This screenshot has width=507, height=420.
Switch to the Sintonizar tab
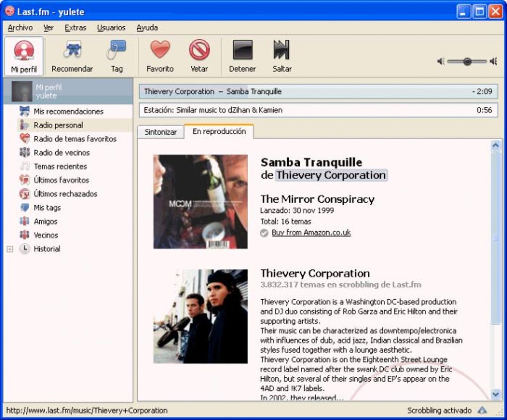(161, 132)
